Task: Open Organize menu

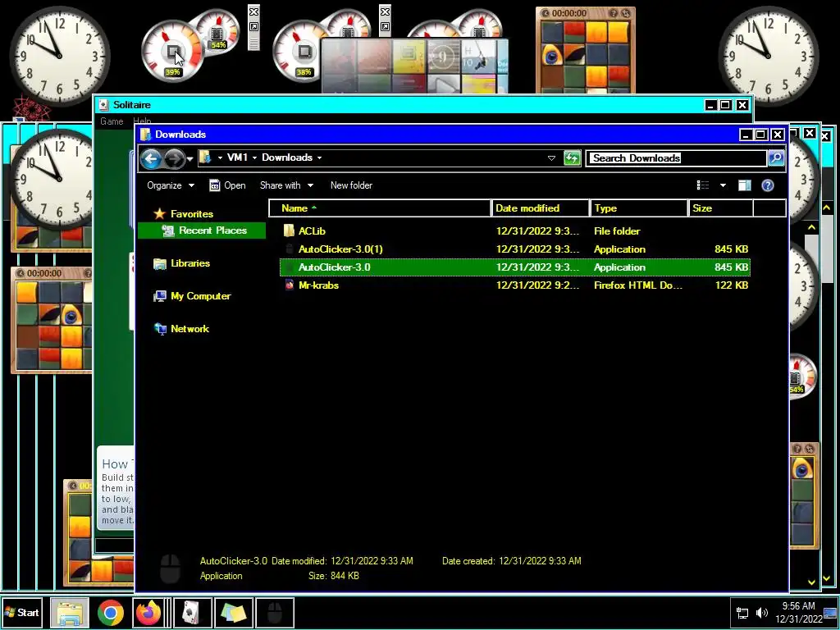Action: pos(171,185)
